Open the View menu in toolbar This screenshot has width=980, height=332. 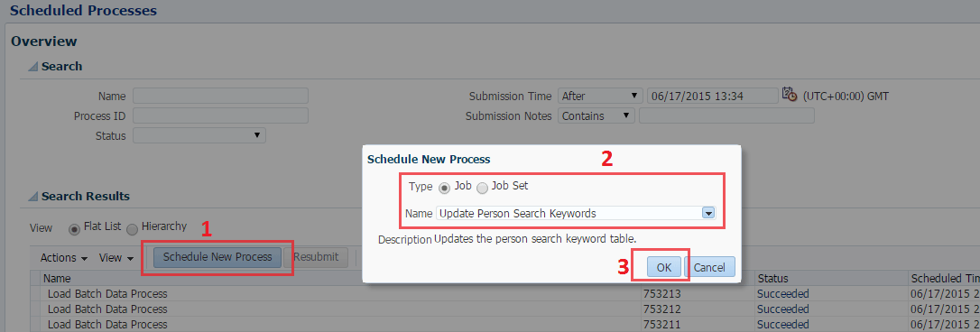pos(116,258)
